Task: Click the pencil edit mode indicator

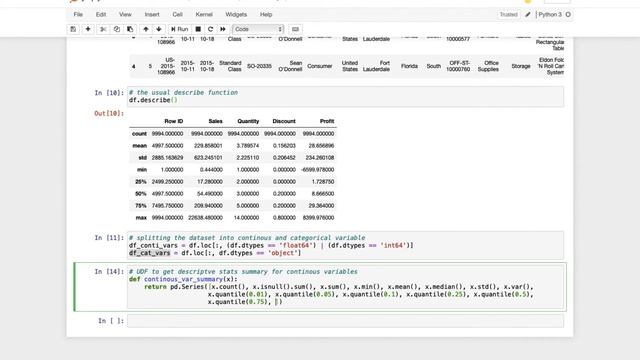Action: pyautogui.click(x=528, y=15)
